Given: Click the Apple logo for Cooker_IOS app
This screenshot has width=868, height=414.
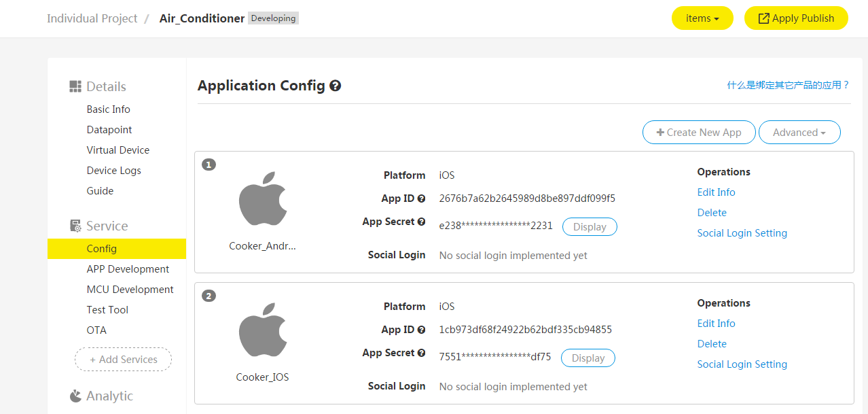Looking at the screenshot, I should [x=264, y=330].
